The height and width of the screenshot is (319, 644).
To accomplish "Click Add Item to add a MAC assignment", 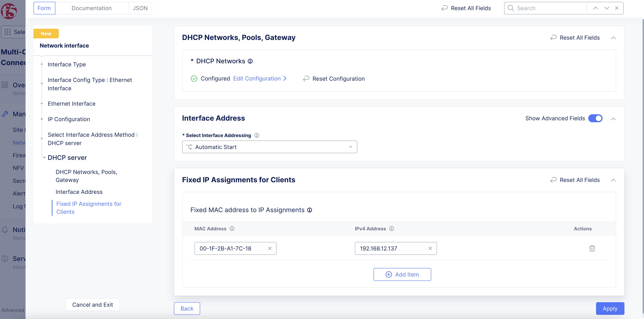I will coord(402,274).
